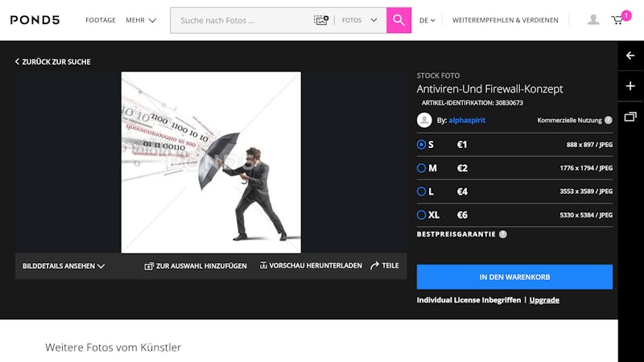Add item with In den Warenkorb button
Viewport: 644px width, 362px height.
tap(514, 277)
